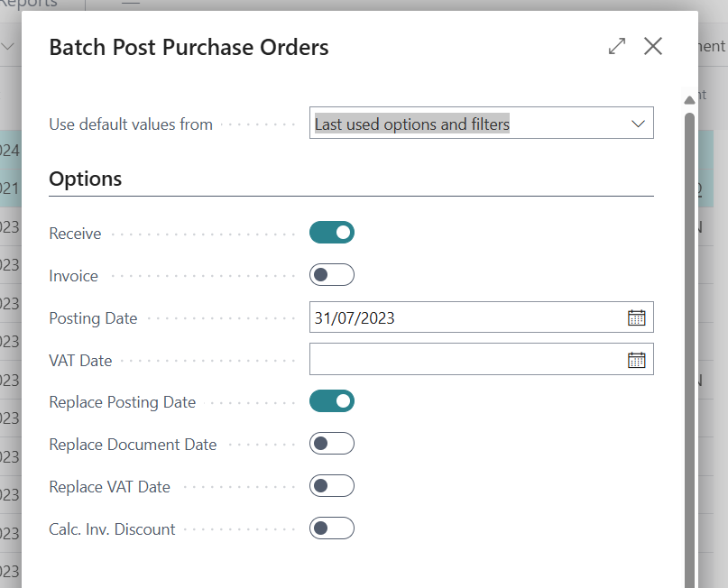Enable Replace Document Date switch
The width and height of the screenshot is (728, 588).
(x=332, y=444)
